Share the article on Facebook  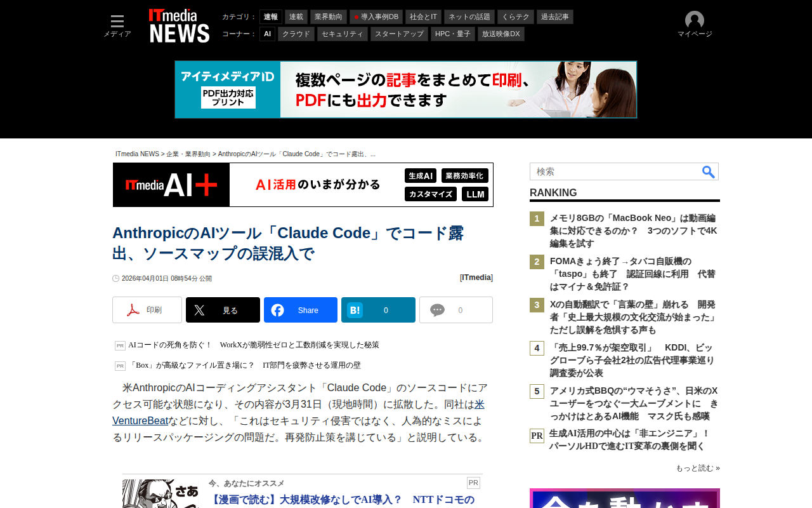click(301, 310)
